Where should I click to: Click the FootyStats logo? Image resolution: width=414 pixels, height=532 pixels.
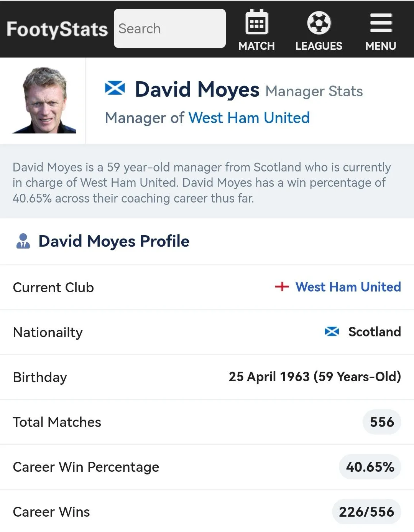(57, 30)
